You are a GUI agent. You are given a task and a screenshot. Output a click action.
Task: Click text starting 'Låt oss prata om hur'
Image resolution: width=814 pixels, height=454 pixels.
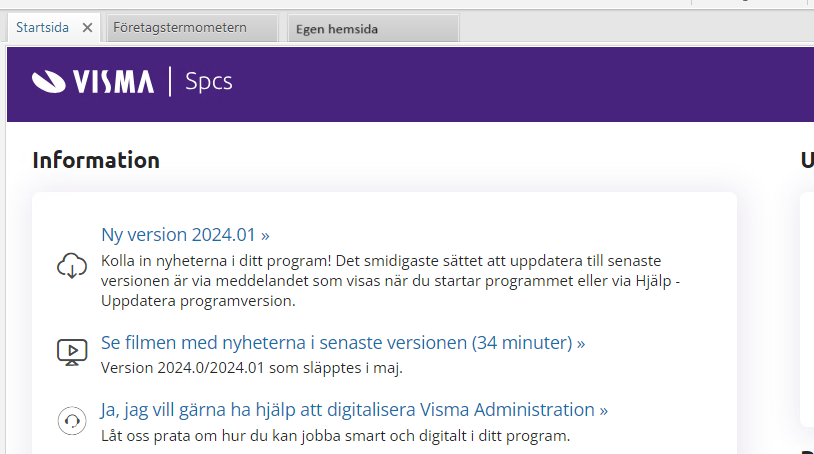tap(335, 436)
